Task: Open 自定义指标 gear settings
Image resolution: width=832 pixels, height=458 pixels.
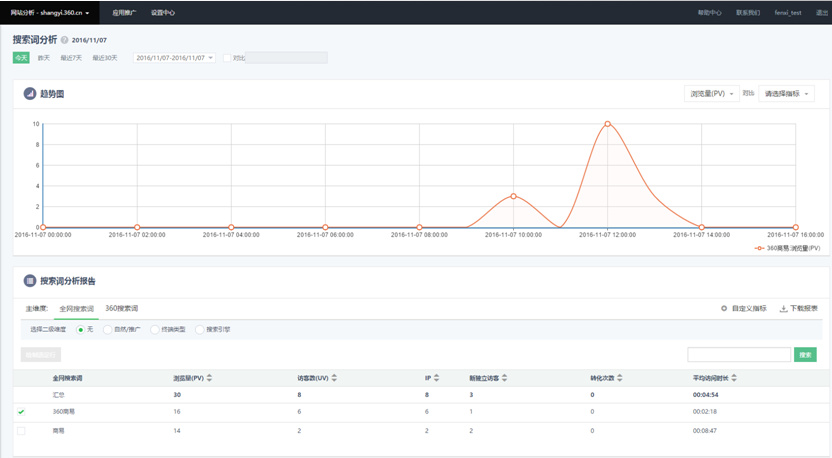Action: (x=724, y=308)
